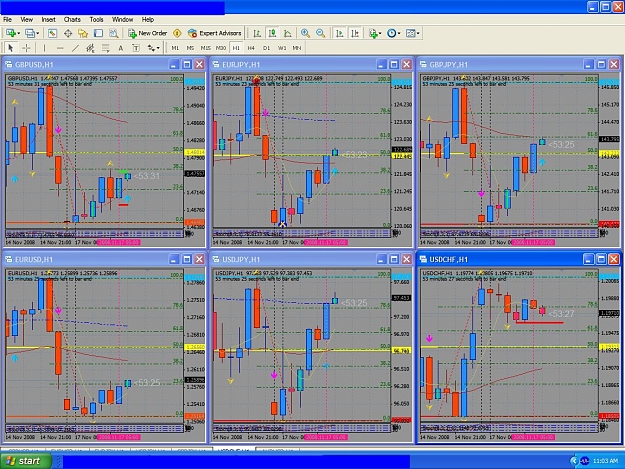Maximize the USDJPY,H1 chart window
The height and width of the screenshot is (469, 625).
pyautogui.click(x=394, y=259)
